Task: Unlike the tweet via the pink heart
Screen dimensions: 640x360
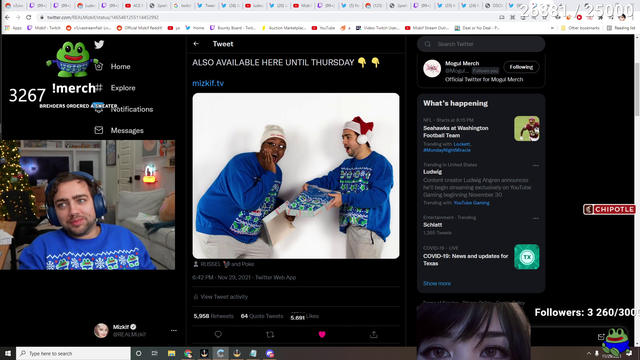Action: click(322, 335)
